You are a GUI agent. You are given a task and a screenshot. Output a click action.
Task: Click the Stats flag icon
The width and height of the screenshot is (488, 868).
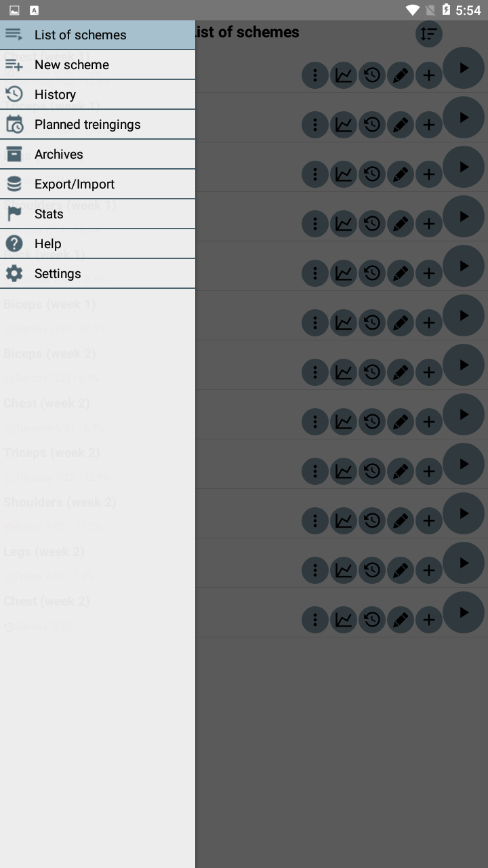point(14,214)
